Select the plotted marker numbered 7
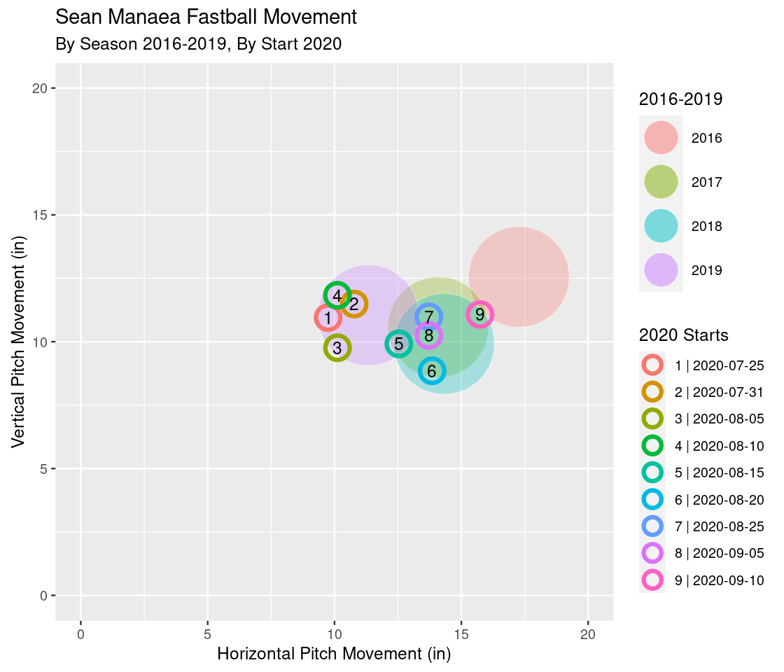Viewport: 784px width, 672px height. pos(428,316)
